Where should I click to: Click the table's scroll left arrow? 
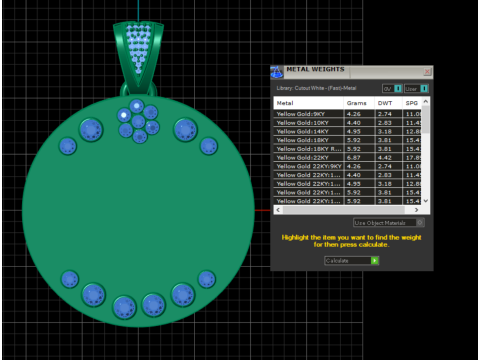278,210
